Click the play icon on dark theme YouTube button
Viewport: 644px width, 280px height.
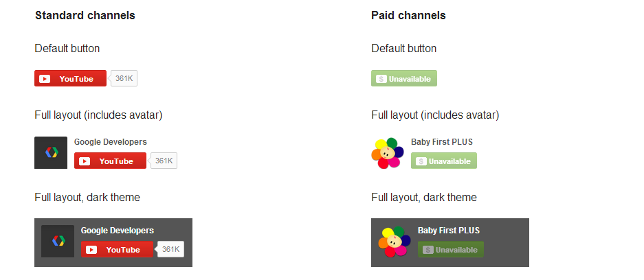coord(91,250)
